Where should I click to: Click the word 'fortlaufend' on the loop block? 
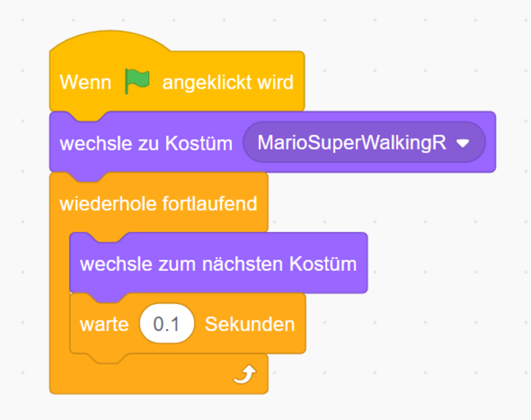click(209, 203)
